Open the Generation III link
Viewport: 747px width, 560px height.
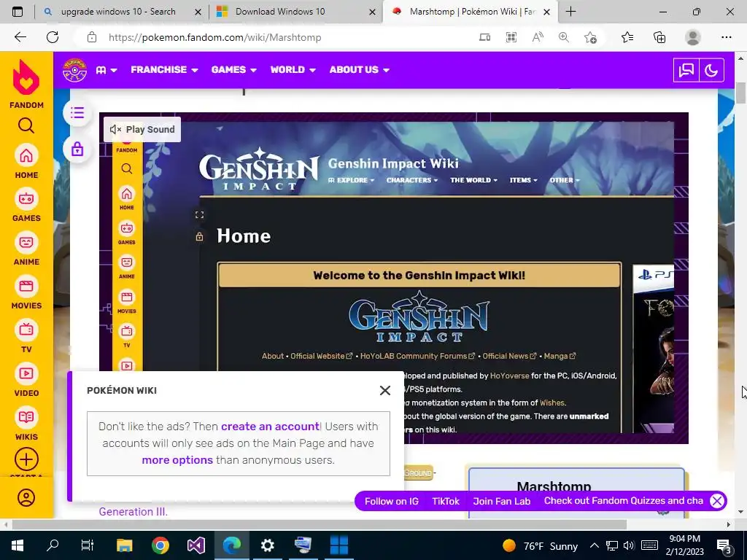click(x=133, y=512)
